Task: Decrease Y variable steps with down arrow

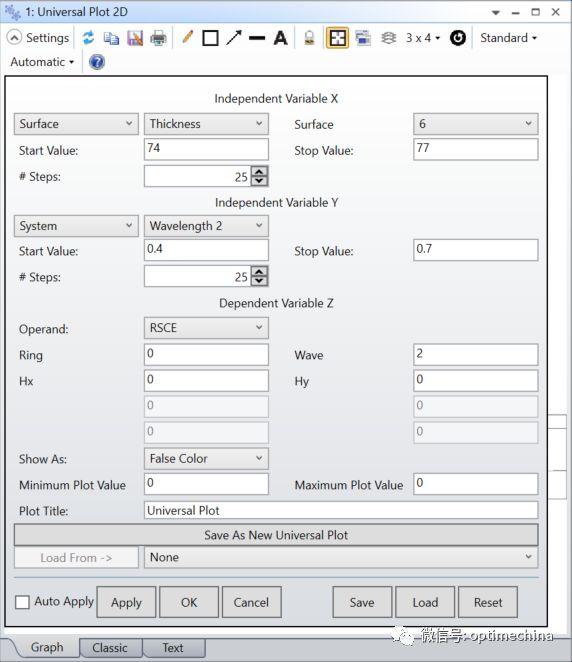Action: point(259,282)
